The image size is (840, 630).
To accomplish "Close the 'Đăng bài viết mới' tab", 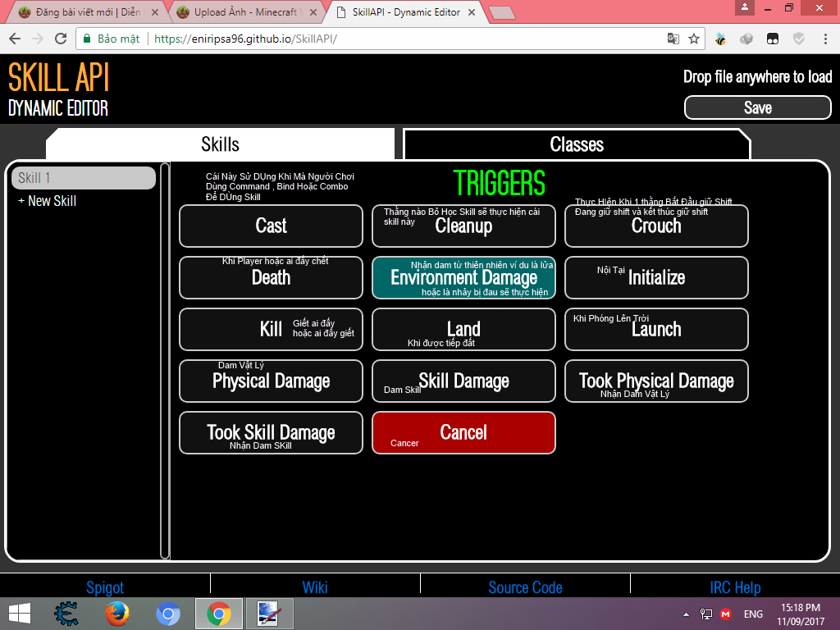I will (x=155, y=11).
